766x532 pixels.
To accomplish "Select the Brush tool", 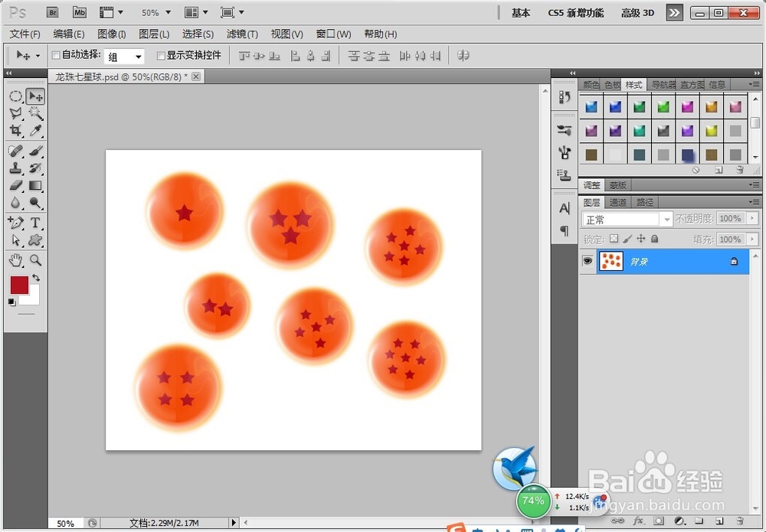I will 35,151.
